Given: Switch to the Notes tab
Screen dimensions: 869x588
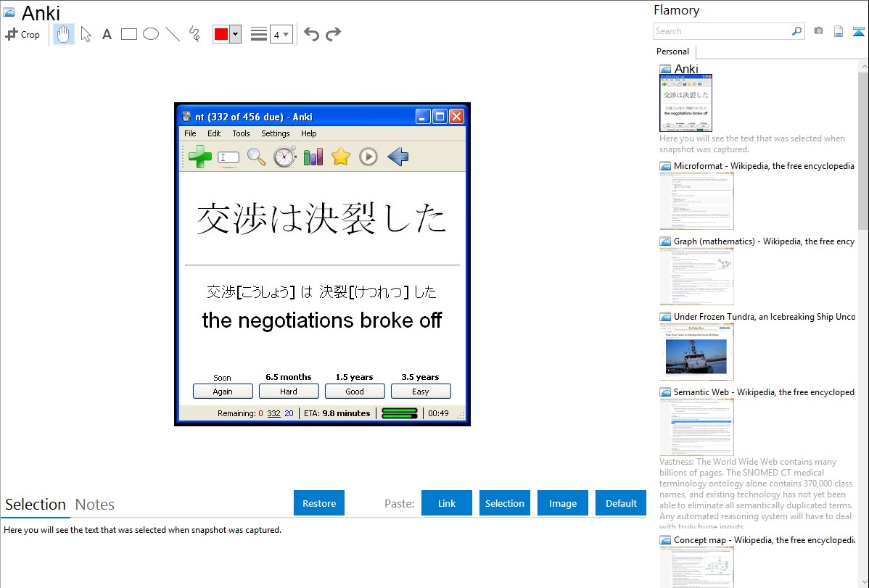Looking at the screenshot, I should (x=95, y=505).
